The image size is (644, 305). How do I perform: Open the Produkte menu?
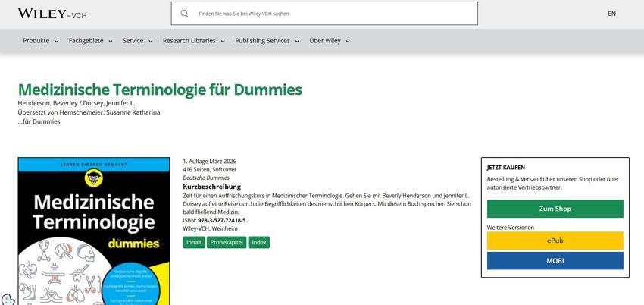[41, 41]
